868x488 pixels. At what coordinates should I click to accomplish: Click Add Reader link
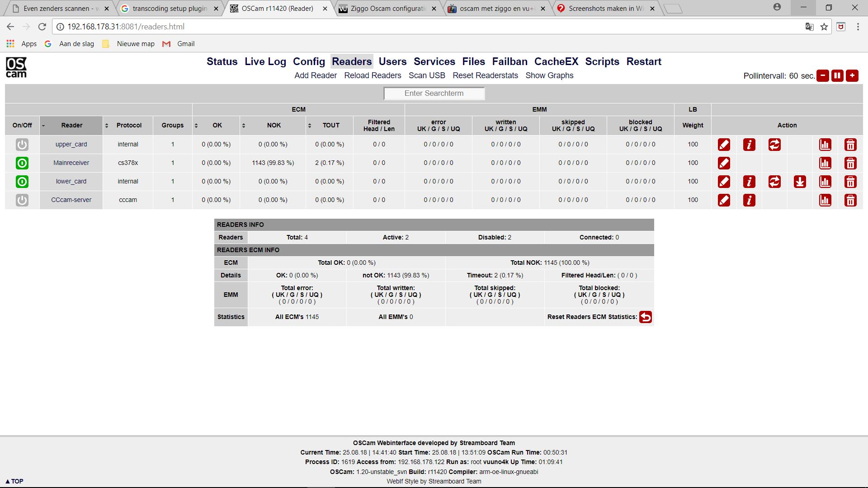pyautogui.click(x=315, y=75)
